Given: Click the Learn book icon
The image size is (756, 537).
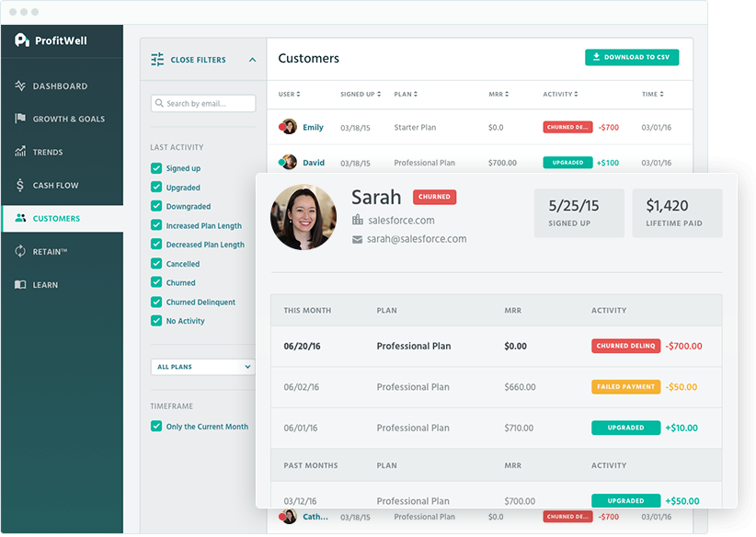Looking at the screenshot, I should coord(20,285).
